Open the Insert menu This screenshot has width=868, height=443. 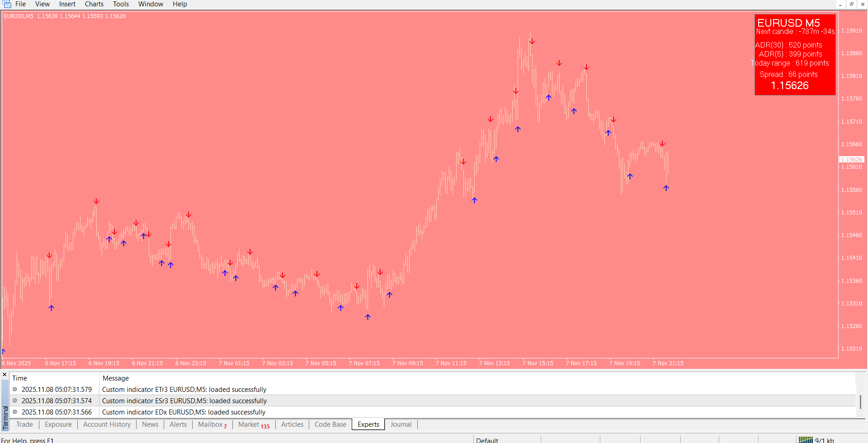(67, 4)
